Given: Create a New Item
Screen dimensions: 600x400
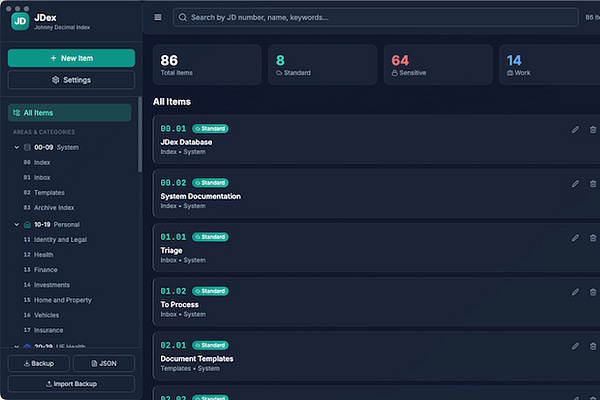Looking at the screenshot, I should tap(71, 58).
